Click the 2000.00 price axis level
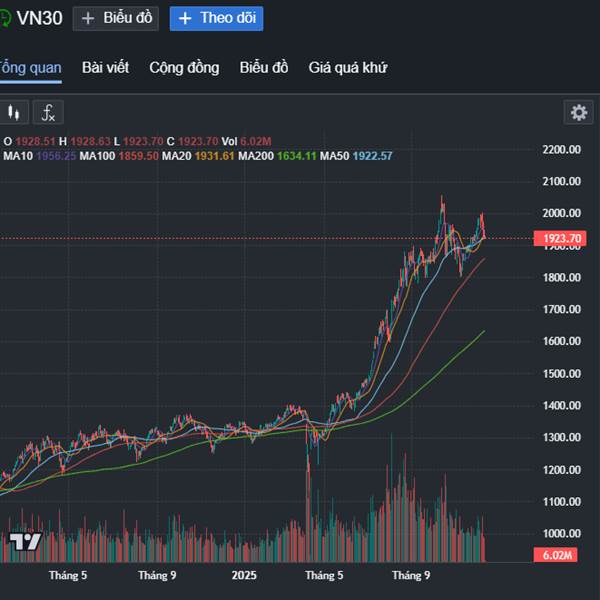The image size is (600, 600). pyautogui.click(x=560, y=214)
